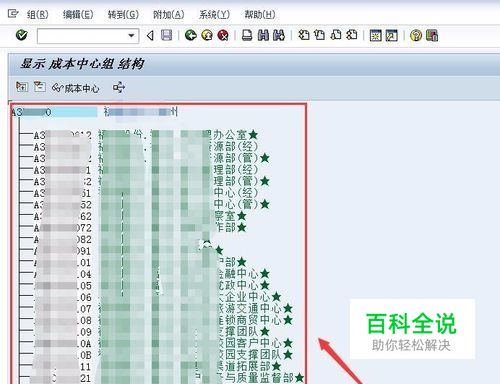Select tree row ending 中心(管)
Screen dimensions: 500x384
152,204
